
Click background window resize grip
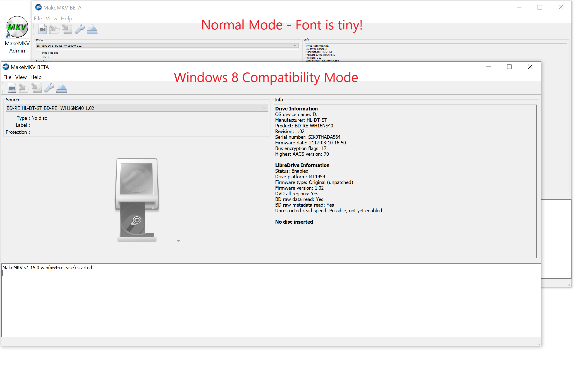click(569, 285)
